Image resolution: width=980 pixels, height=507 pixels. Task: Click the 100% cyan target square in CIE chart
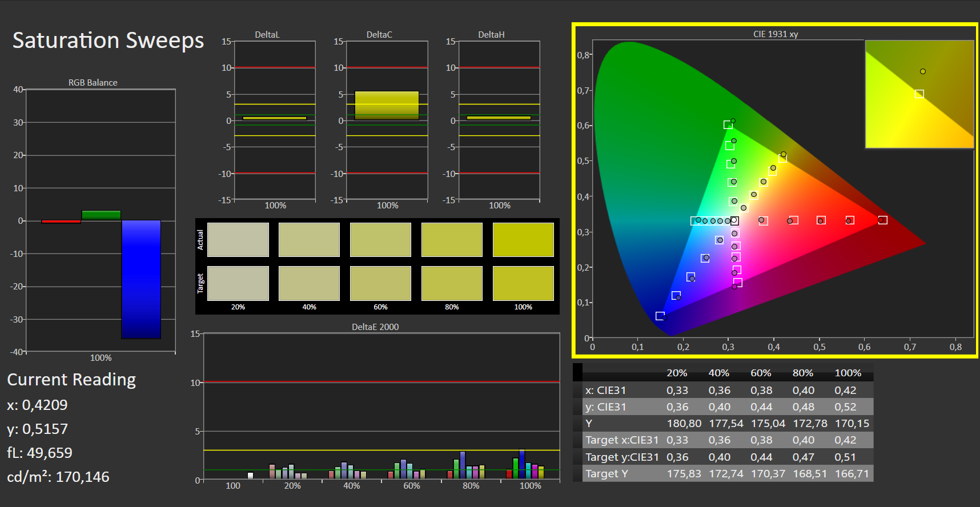pos(695,221)
